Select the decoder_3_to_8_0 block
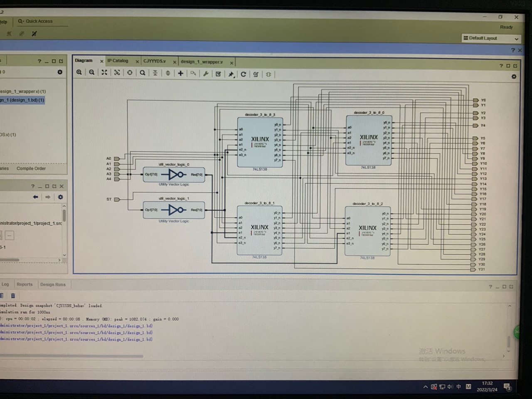 point(369,140)
